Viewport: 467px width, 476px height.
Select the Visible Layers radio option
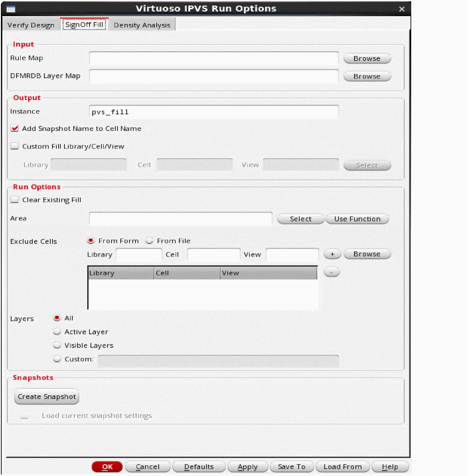click(57, 345)
